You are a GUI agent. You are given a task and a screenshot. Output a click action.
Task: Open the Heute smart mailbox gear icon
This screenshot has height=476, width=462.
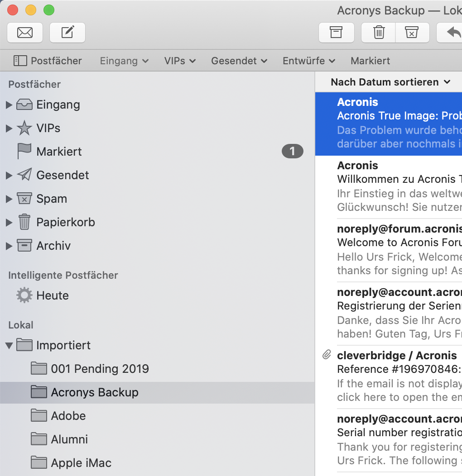click(x=24, y=295)
